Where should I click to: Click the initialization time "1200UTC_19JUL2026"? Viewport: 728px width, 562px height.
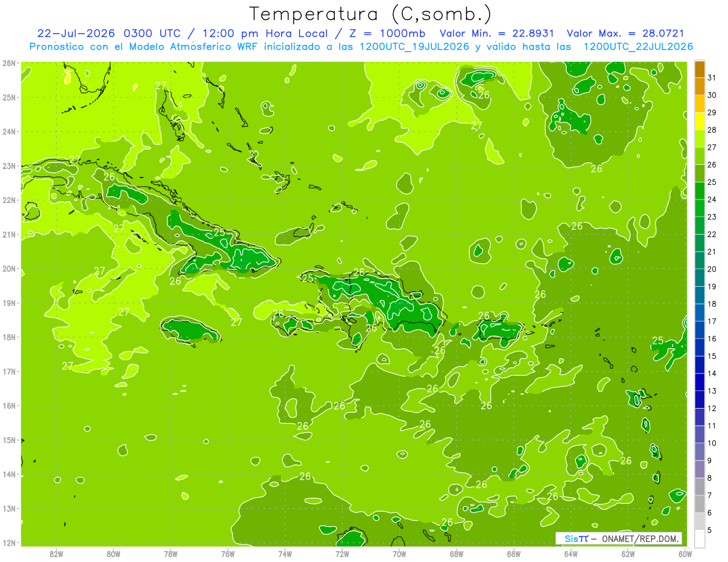(414, 46)
